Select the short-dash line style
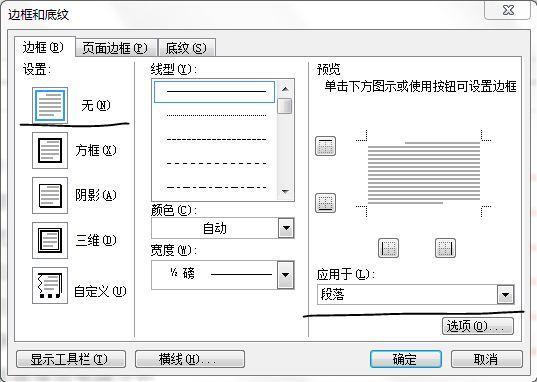 [216, 139]
